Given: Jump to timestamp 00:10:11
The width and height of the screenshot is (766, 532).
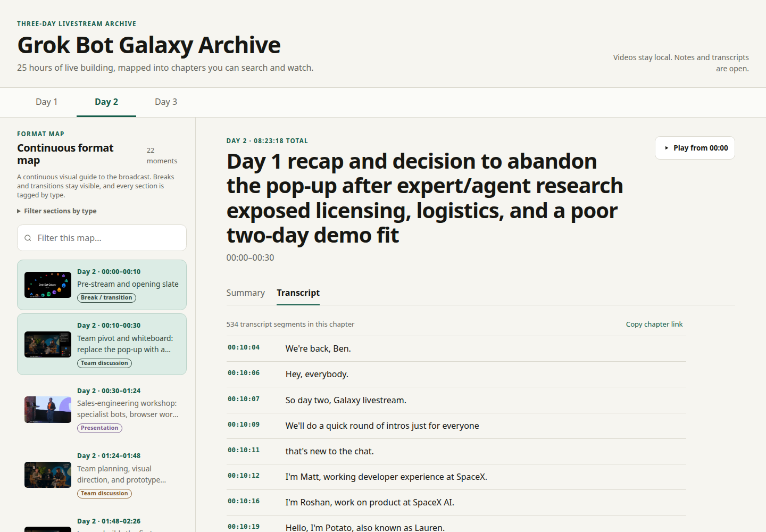Looking at the screenshot, I should point(244,450).
